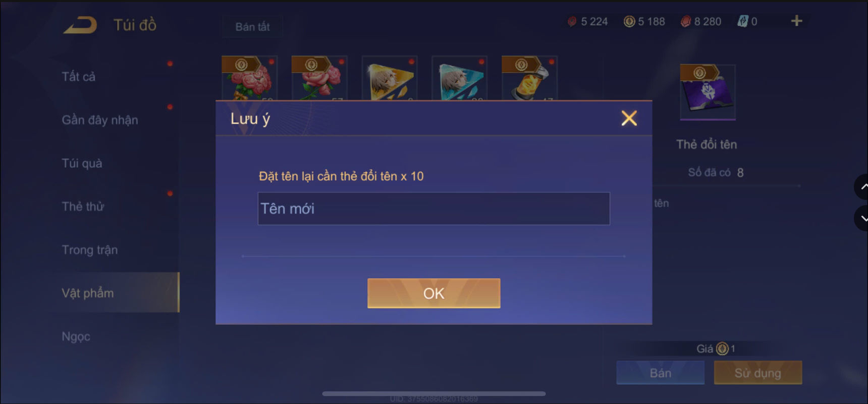Select the yellow potion bottle item
This screenshot has height=404, width=868.
(x=530, y=78)
